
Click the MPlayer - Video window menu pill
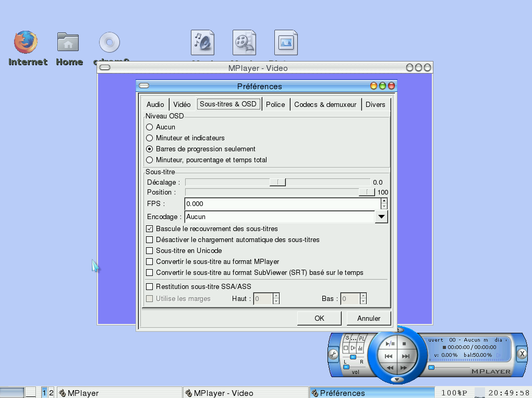tap(105, 67)
